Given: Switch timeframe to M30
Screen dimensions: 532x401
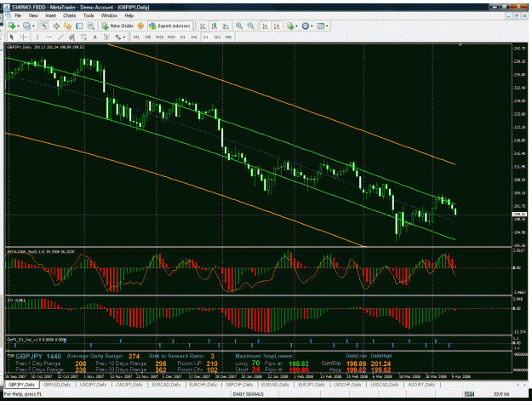Looking at the screenshot, I should click(x=171, y=37).
